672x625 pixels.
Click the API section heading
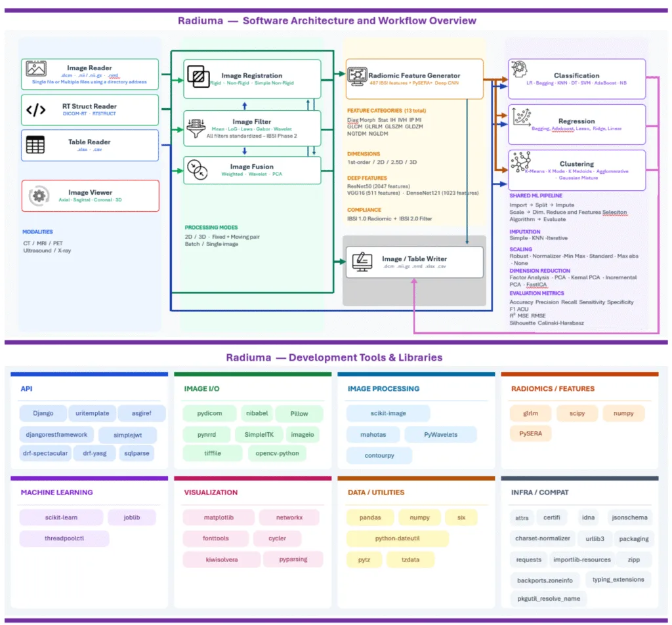[x=26, y=388]
